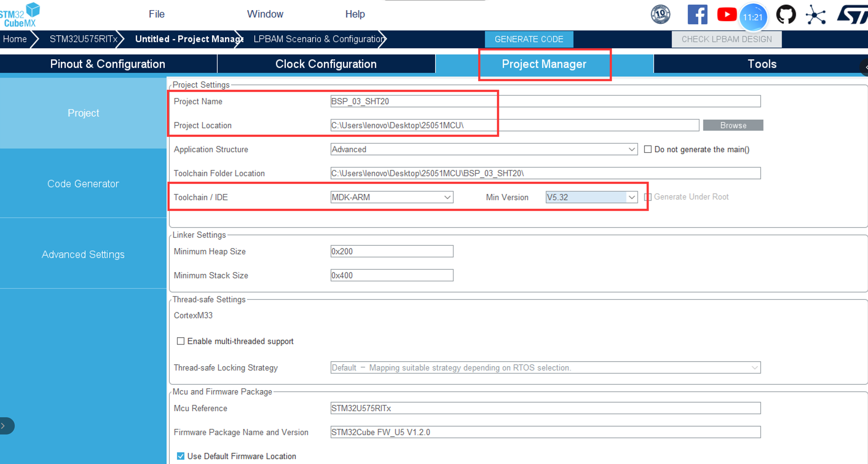Open the GitHub icon link
The width and height of the screenshot is (868, 464).
[786, 14]
